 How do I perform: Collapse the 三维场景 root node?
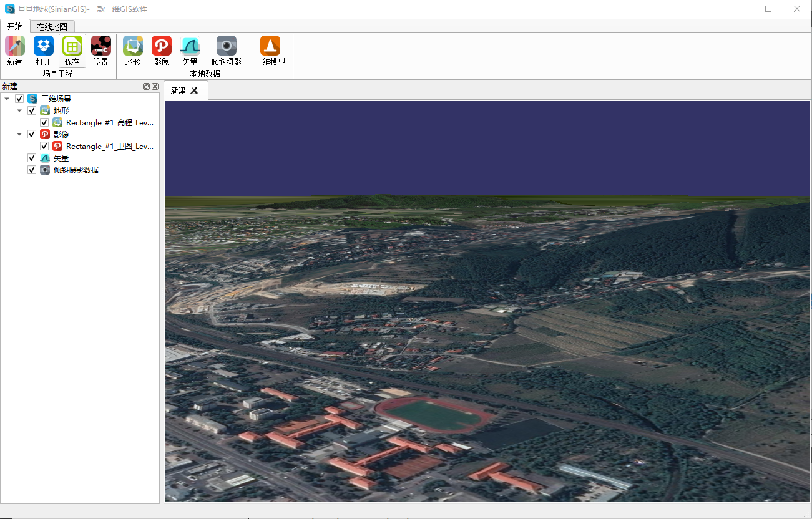point(7,99)
